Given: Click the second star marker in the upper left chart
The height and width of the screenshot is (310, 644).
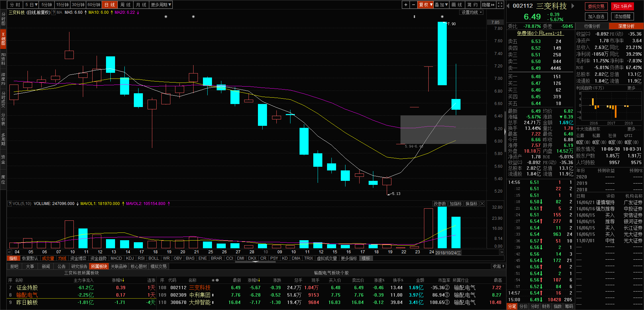Looking at the screenshot, I should (x=193, y=17).
